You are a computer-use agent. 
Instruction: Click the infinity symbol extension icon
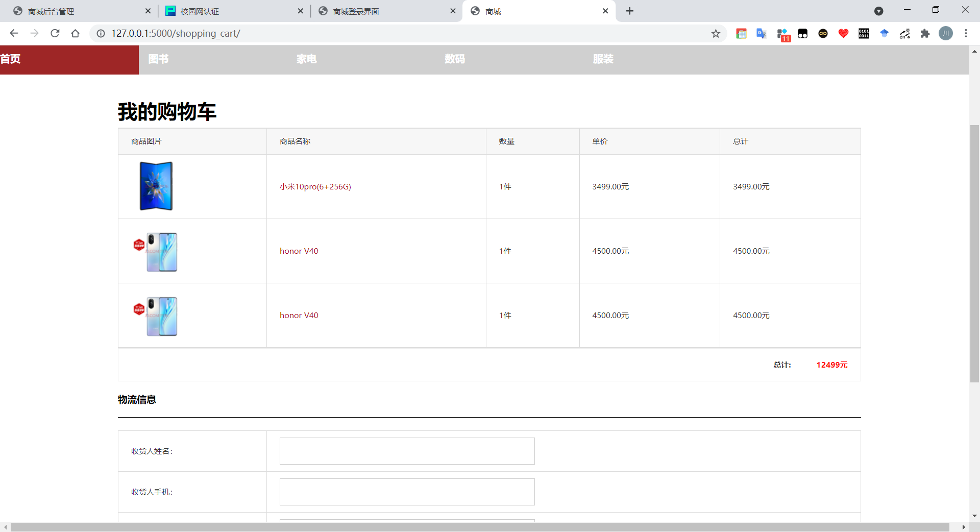pyautogui.click(x=823, y=33)
